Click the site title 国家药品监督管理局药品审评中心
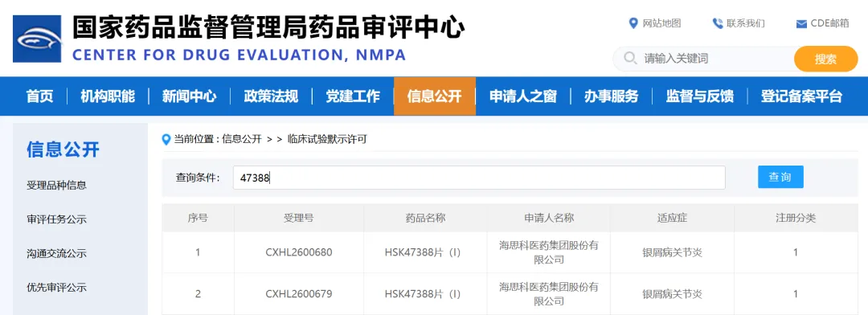 point(268,27)
